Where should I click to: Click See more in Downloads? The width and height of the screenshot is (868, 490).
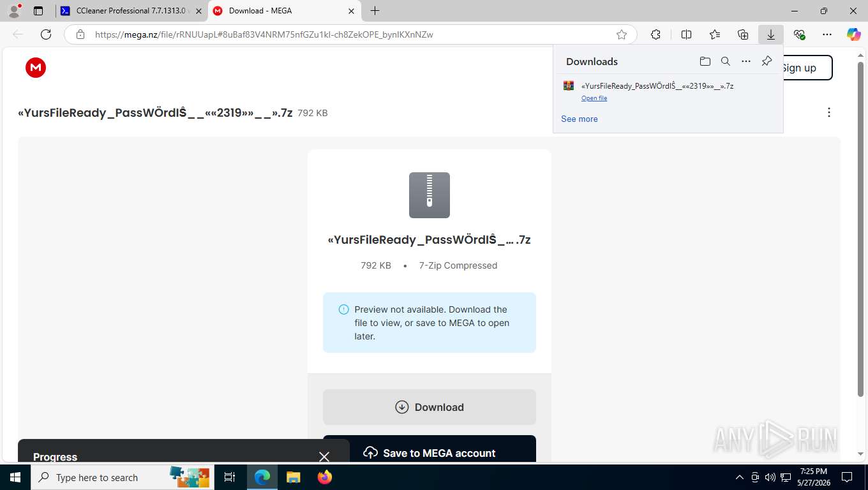tap(580, 119)
